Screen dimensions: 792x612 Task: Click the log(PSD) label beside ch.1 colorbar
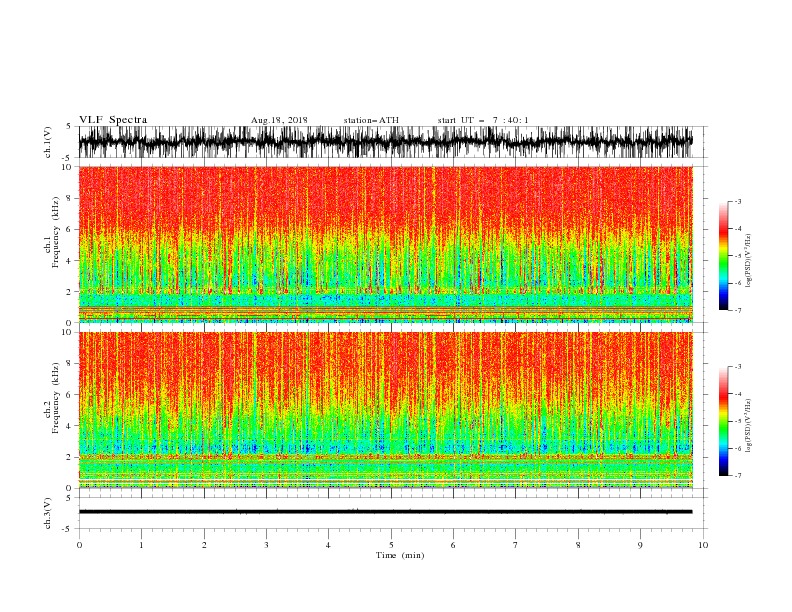pyautogui.click(x=748, y=261)
